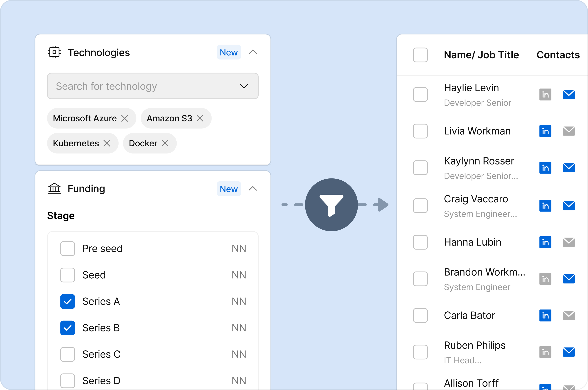The height and width of the screenshot is (390, 588).
Task: Uncheck the Series A checkbox
Action: 67,301
